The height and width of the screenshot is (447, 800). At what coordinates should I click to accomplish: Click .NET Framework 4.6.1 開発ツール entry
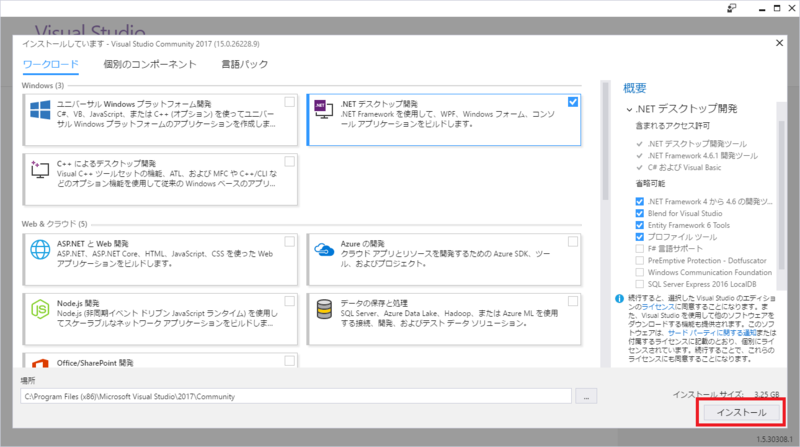[703, 156]
